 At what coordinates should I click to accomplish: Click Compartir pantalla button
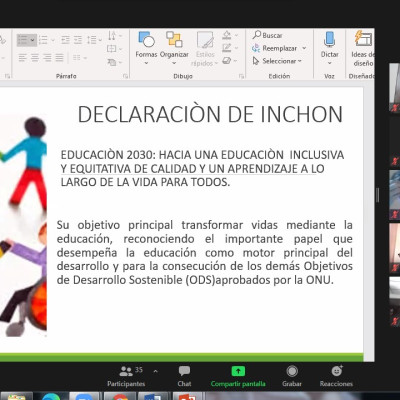[238, 376]
